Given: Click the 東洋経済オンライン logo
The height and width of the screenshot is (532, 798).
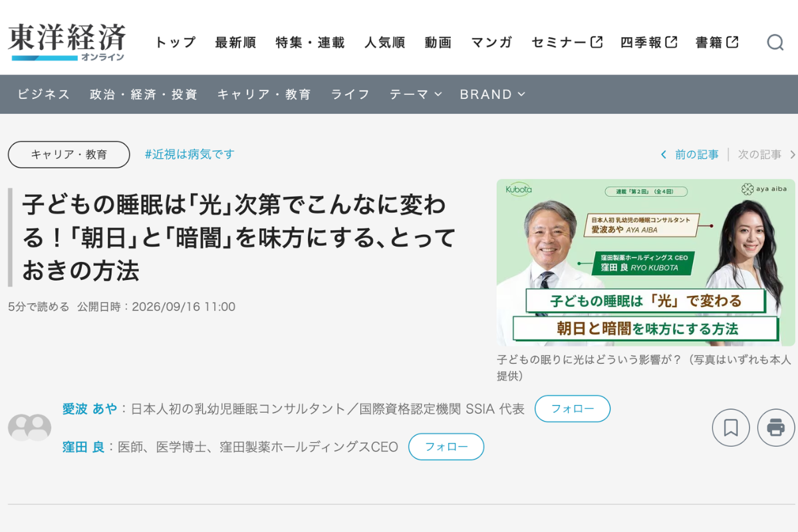Looking at the screenshot, I should click(x=66, y=43).
